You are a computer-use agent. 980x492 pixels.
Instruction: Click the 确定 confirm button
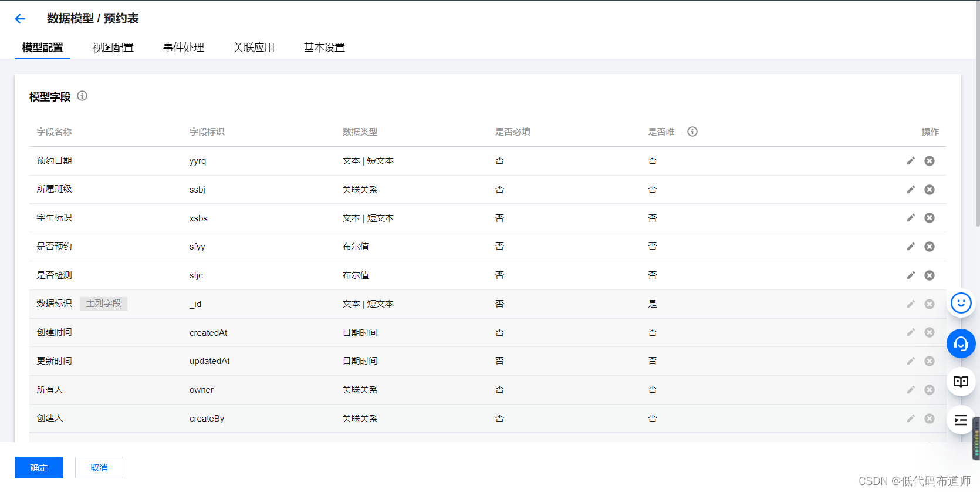(x=39, y=467)
